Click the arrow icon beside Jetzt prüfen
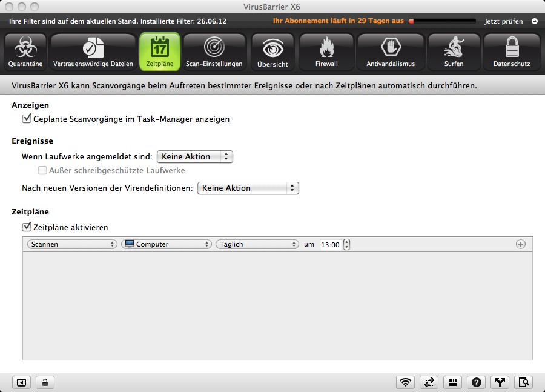 535,21
